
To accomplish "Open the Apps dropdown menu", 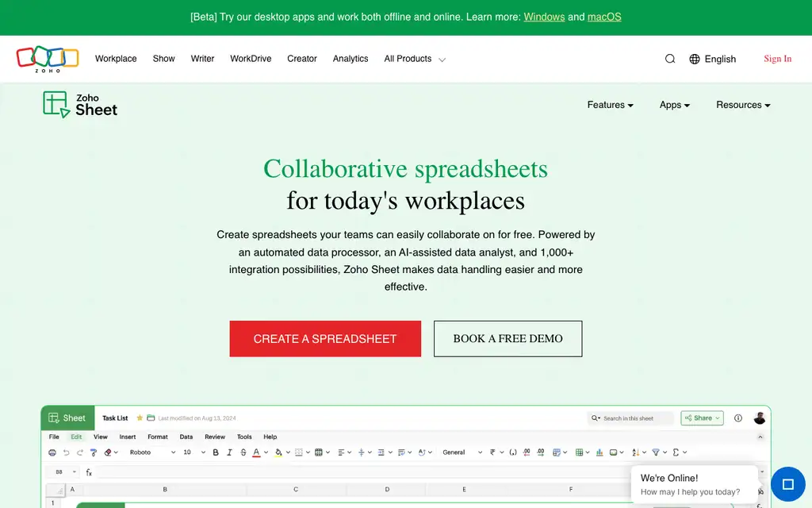I will (x=674, y=105).
